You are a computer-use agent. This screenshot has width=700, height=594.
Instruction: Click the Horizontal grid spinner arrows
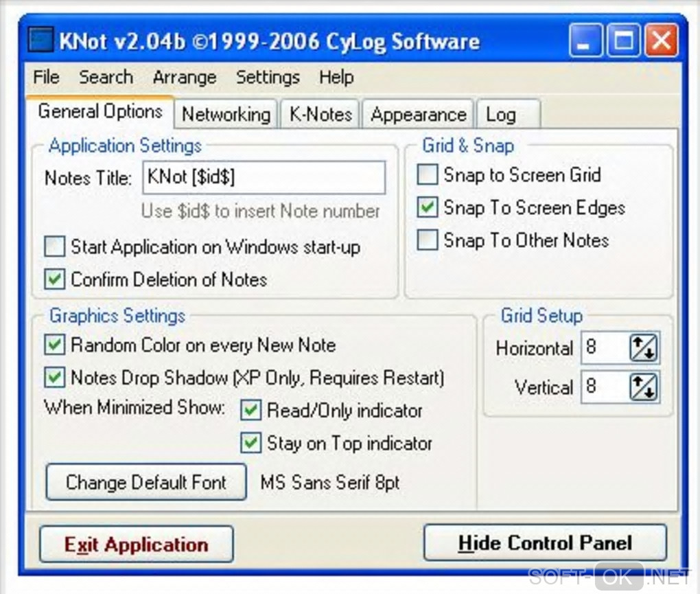[x=644, y=348]
